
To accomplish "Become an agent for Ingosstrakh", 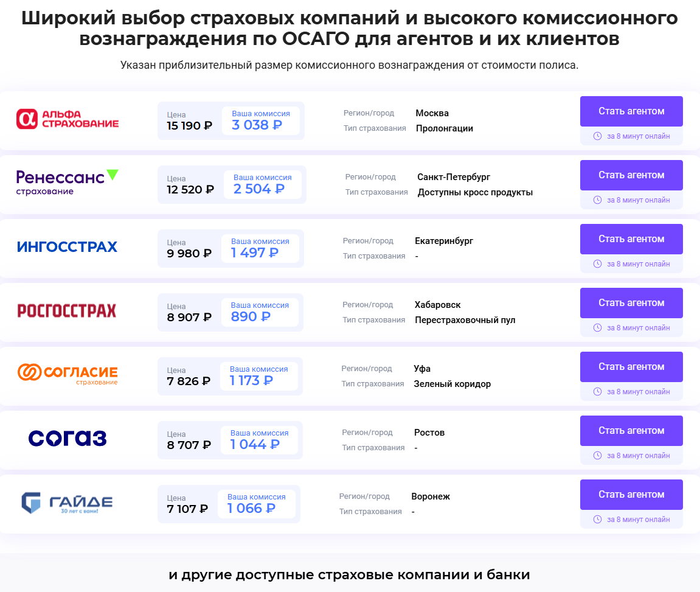I will point(631,239).
